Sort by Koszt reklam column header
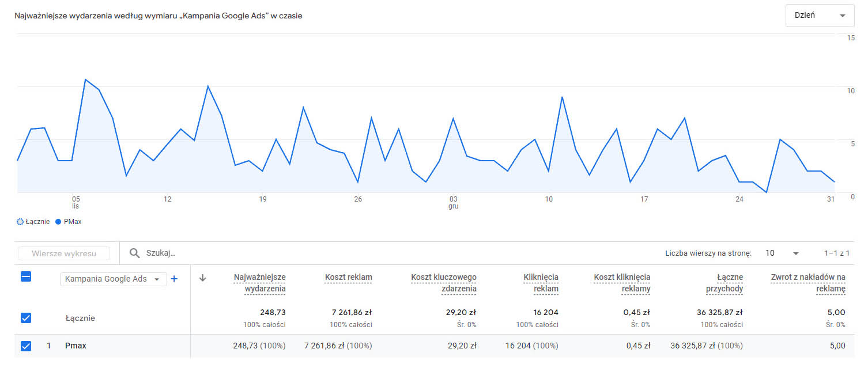Viewport: 868px width, 368px height. click(x=348, y=278)
